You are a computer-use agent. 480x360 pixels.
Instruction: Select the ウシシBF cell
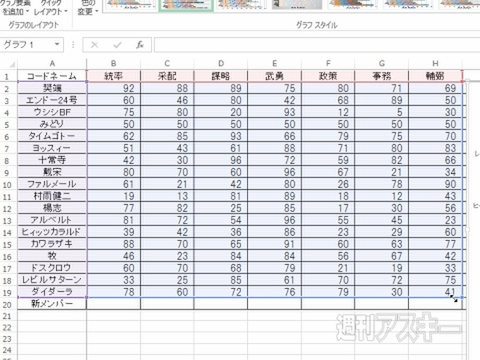(x=52, y=112)
